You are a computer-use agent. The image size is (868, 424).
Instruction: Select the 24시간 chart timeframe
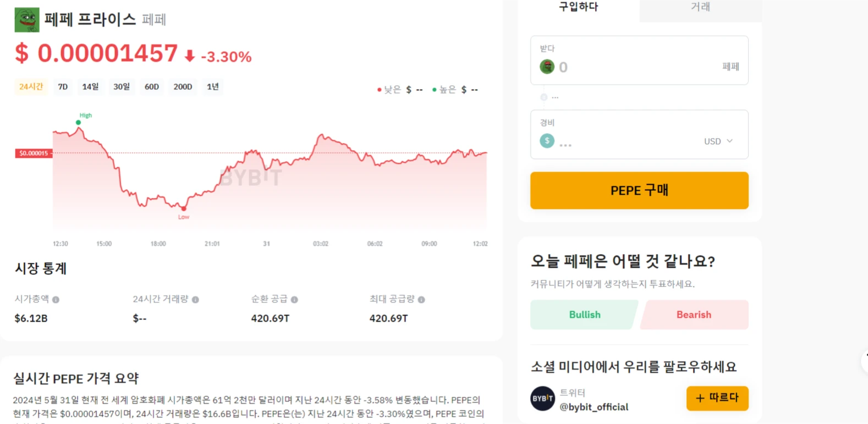(x=31, y=86)
